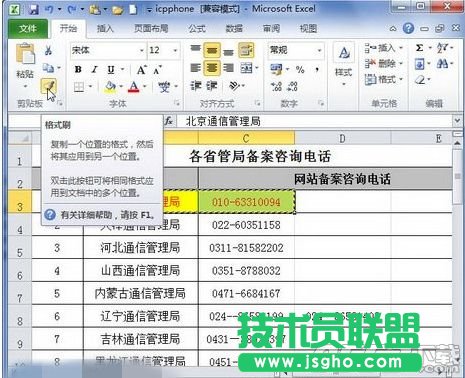Switch to the 审阅 Review tab
This screenshot has height=378, width=465.
[271, 29]
